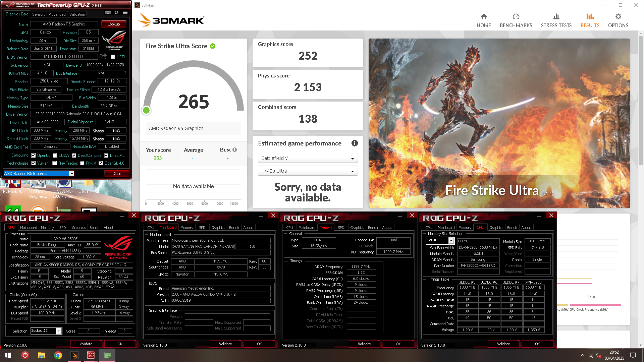Click GPU-Z refresh icon

click(x=116, y=13)
